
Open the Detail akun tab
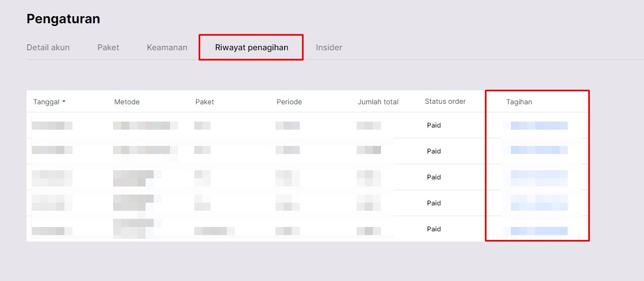pos(48,48)
